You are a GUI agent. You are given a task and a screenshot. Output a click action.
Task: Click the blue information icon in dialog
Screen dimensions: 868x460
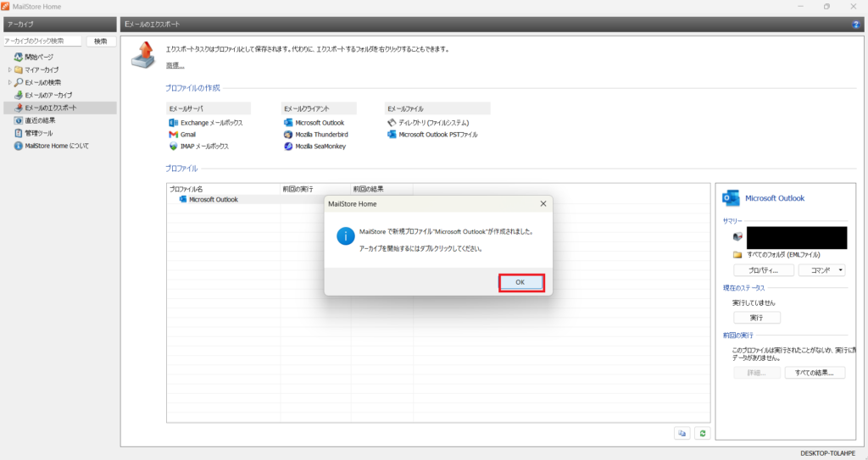pyautogui.click(x=346, y=236)
